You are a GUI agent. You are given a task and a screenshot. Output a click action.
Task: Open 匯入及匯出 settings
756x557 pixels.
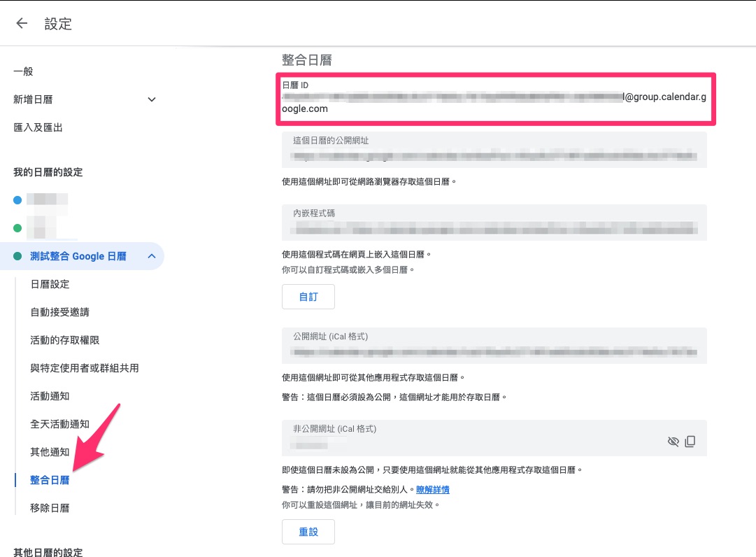pyautogui.click(x=38, y=127)
